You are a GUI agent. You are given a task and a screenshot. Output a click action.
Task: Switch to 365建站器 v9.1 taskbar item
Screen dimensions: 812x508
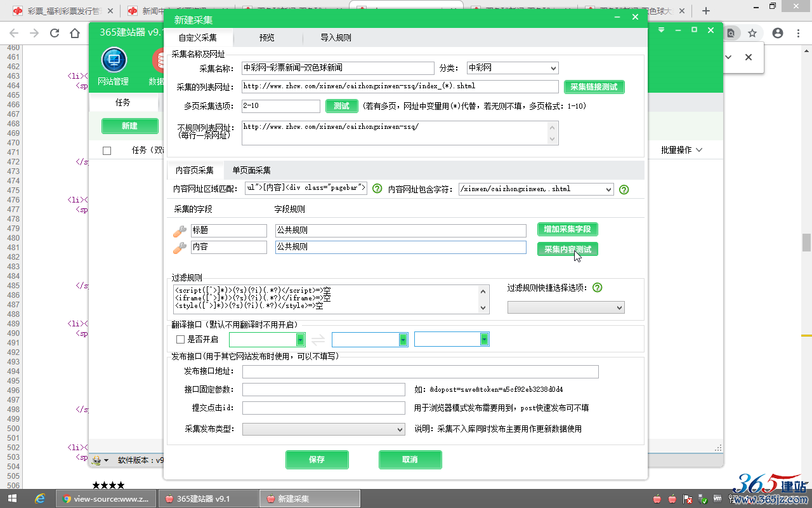[209, 498]
